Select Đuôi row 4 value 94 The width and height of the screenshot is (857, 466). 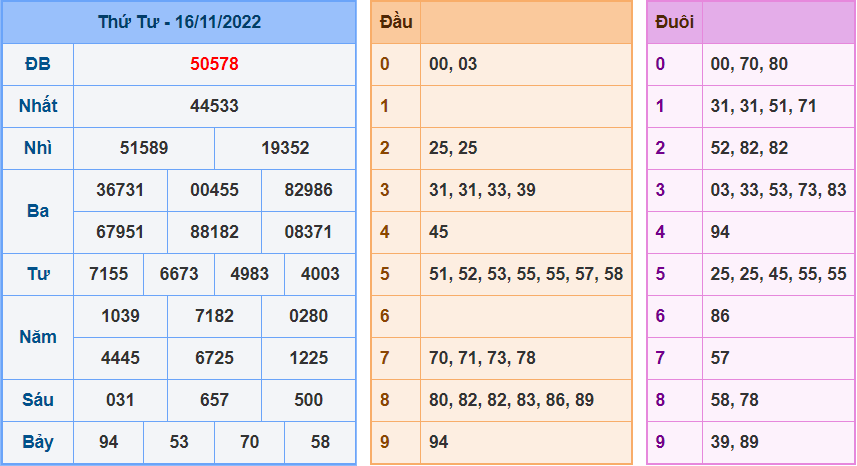[720, 232]
